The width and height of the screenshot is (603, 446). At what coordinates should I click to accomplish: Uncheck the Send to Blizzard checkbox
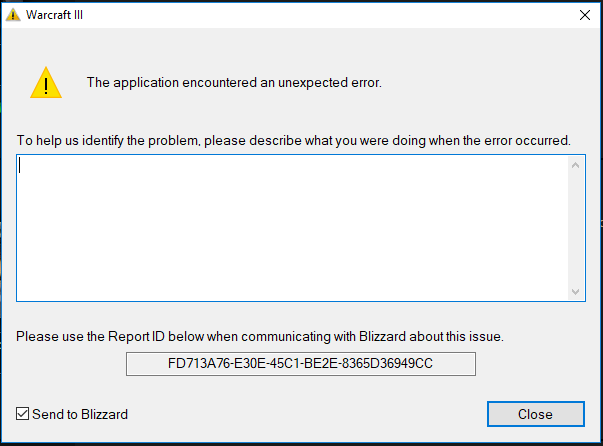point(22,414)
